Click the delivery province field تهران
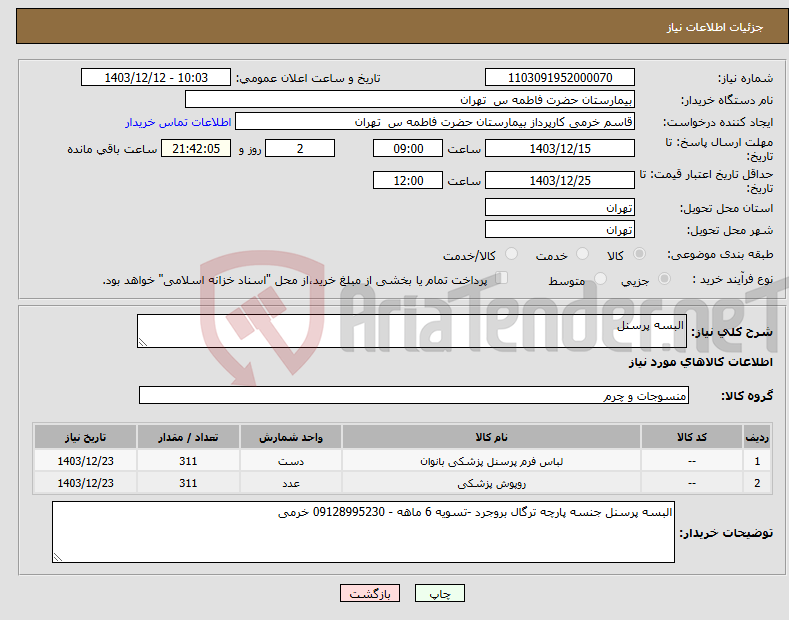This screenshot has height=620, width=789. click(560, 207)
